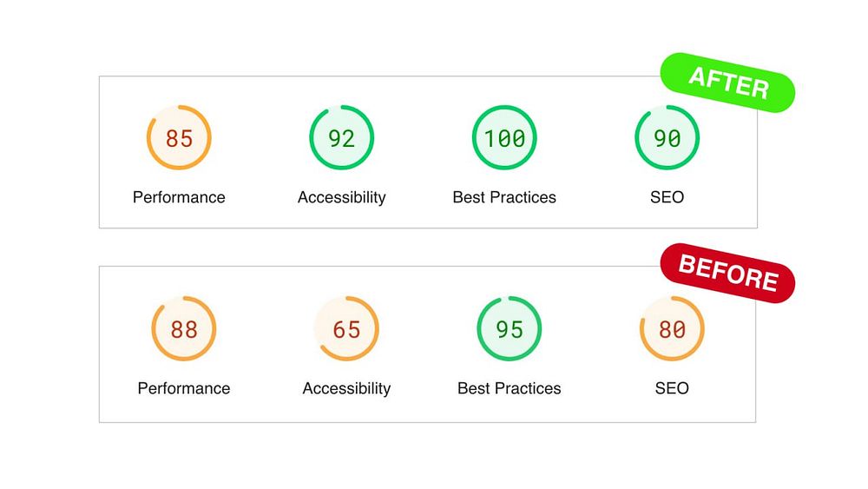Click the Before Performance score gauge 88
The width and height of the screenshot is (868, 489).
pyautogui.click(x=184, y=328)
